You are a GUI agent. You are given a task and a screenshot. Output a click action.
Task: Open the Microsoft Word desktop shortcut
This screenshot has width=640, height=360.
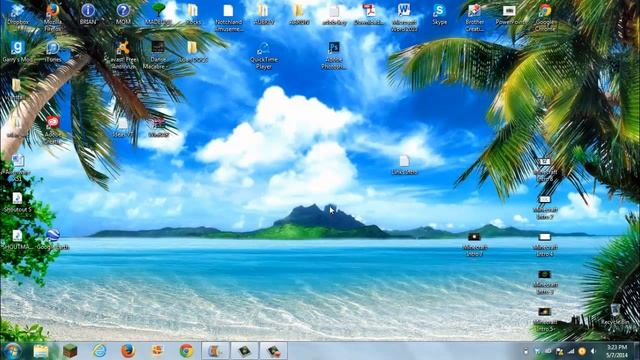404,17
